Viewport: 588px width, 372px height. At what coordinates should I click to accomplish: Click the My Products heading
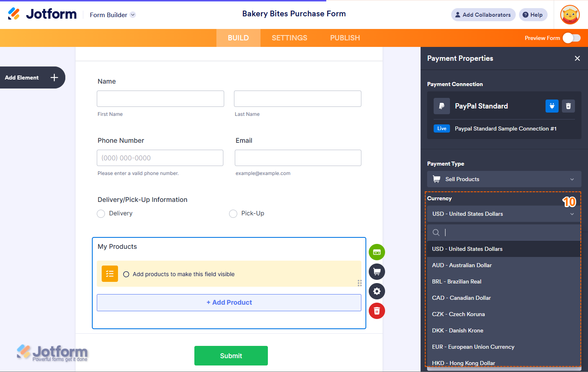(x=117, y=247)
